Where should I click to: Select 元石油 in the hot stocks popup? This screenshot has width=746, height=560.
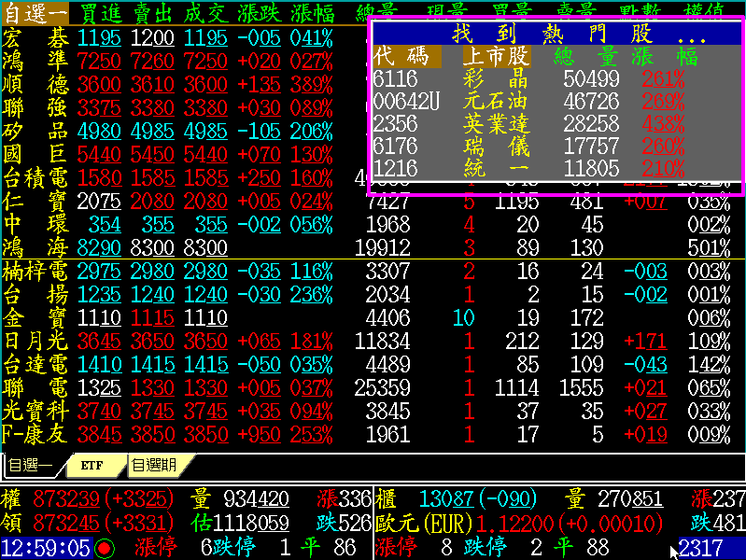pos(495,102)
